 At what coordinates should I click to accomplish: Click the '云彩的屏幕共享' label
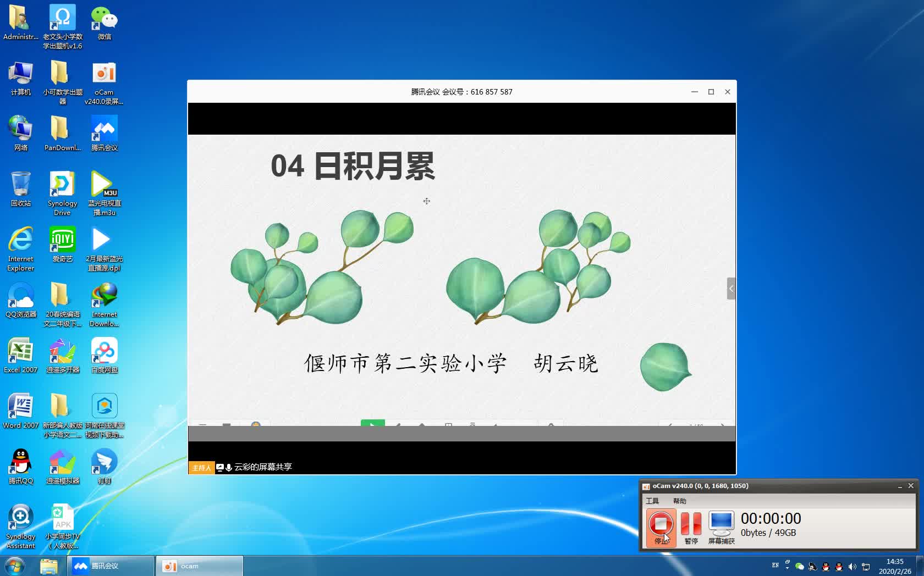tap(263, 467)
